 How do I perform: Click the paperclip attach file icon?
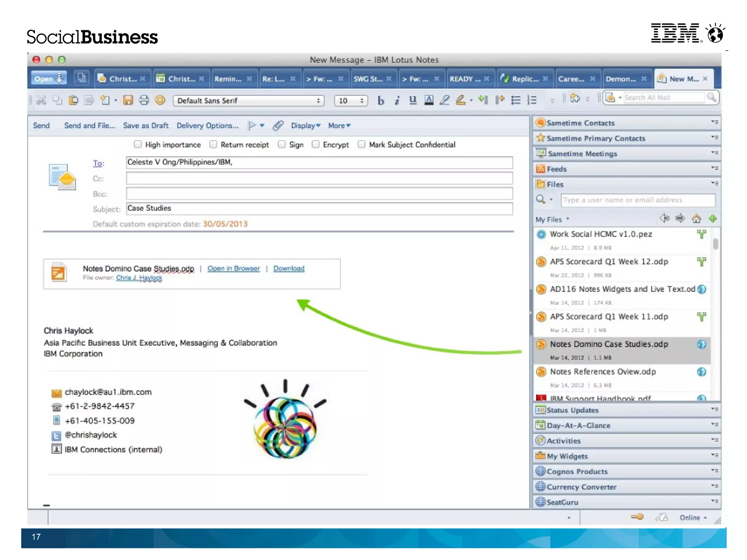pos(278,125)
